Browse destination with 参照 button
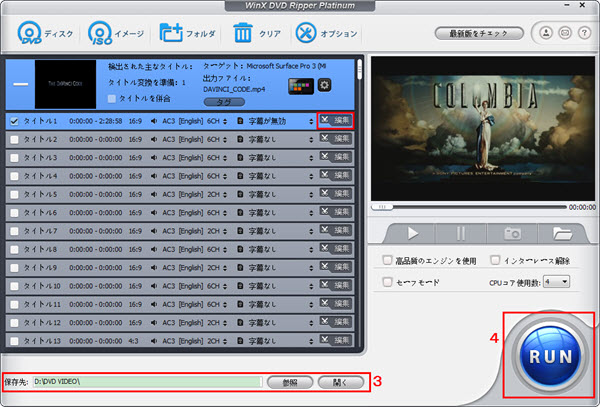600x407 pixels. [290, 382]
